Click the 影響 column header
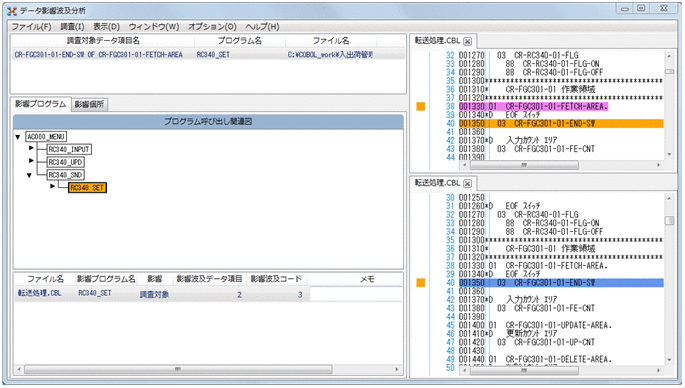The height and width of the screenshot is (388, 685). click(154, 279)
